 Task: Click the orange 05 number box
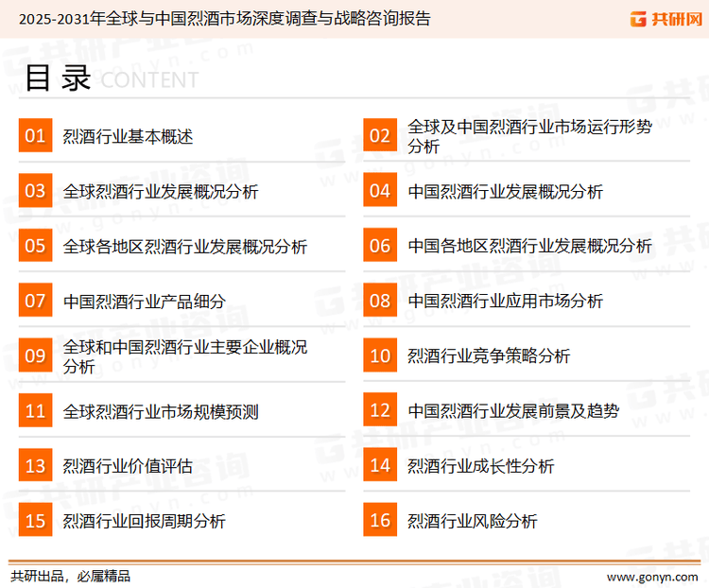pyautogui.click(x=35, y=246)
